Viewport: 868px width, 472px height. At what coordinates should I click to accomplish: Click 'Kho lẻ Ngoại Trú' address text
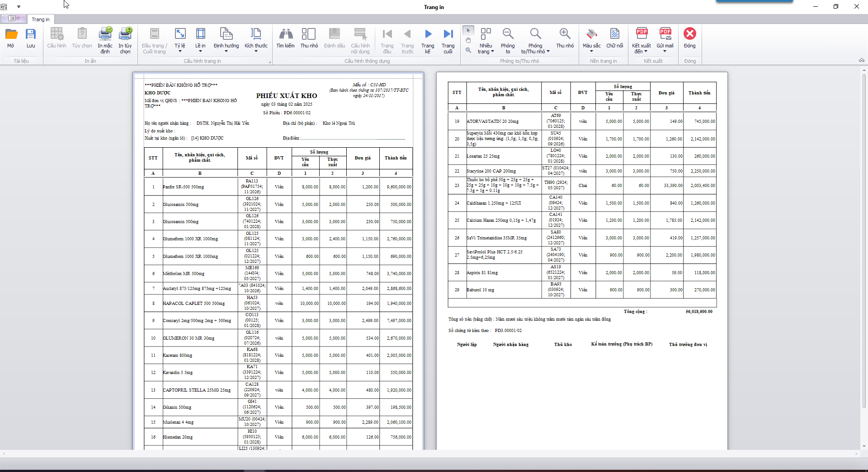(x=339, y=123)
